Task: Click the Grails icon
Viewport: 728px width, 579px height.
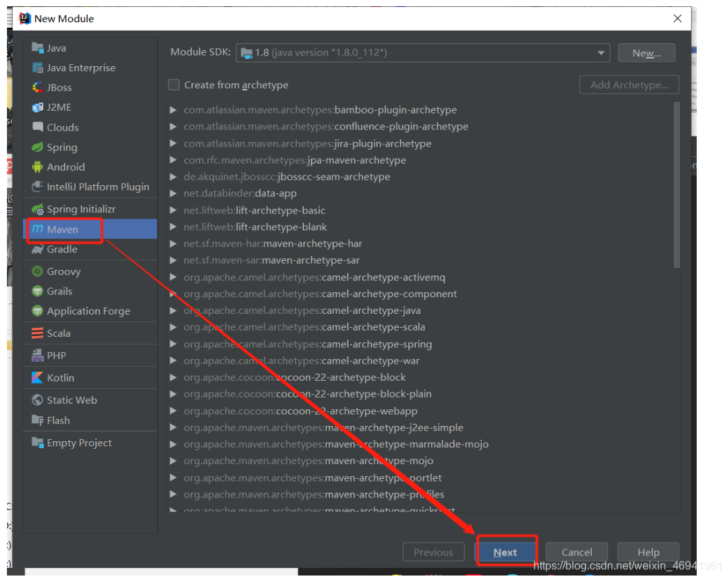Action: (x=37, y=291)
